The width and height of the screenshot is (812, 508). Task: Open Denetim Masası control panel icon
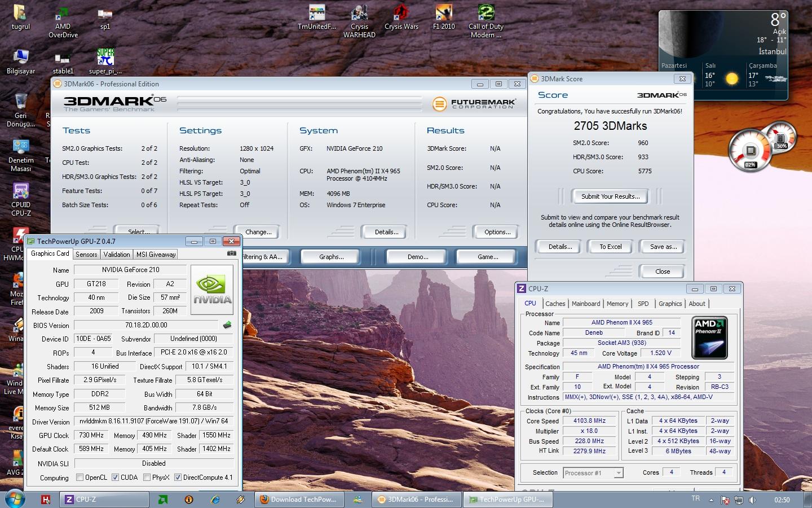click(x=20, y=155)
